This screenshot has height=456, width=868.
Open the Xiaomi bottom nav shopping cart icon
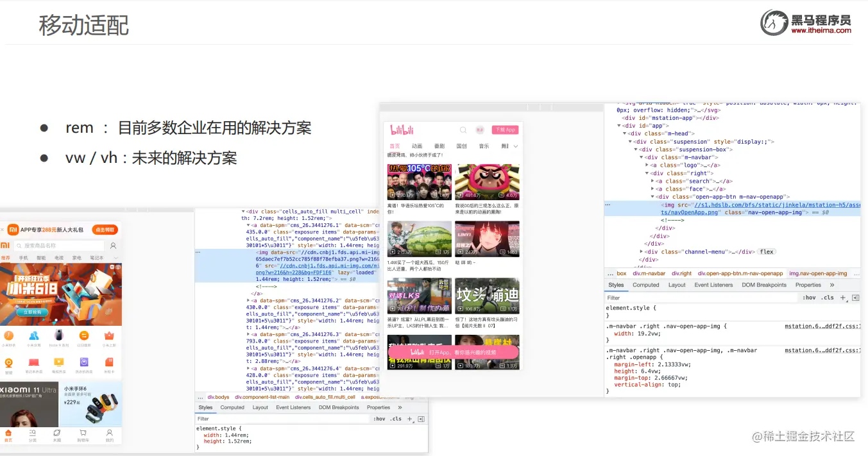click(x=83, y=433)
